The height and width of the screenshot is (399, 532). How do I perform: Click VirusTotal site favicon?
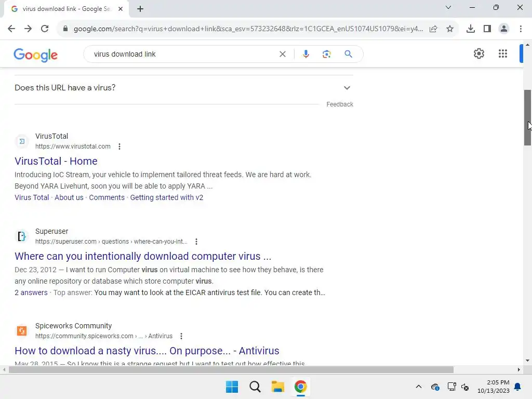[x=22, y=141]
